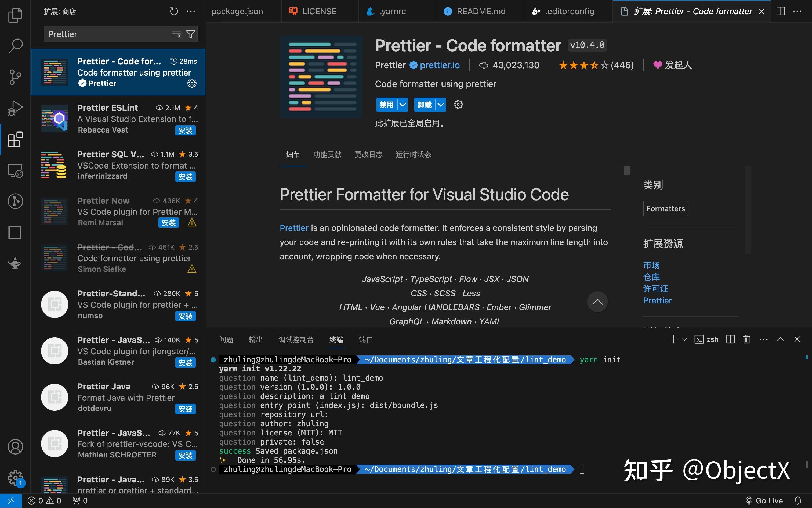Open the extension settings gear beside Uninstall
The image size is (812, 508).
click(x=458, y=105)
